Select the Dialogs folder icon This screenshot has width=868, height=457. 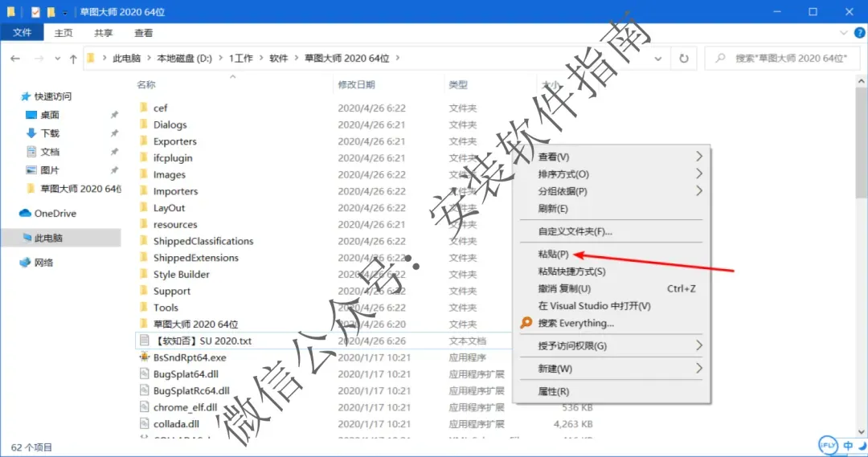(144, 124)
